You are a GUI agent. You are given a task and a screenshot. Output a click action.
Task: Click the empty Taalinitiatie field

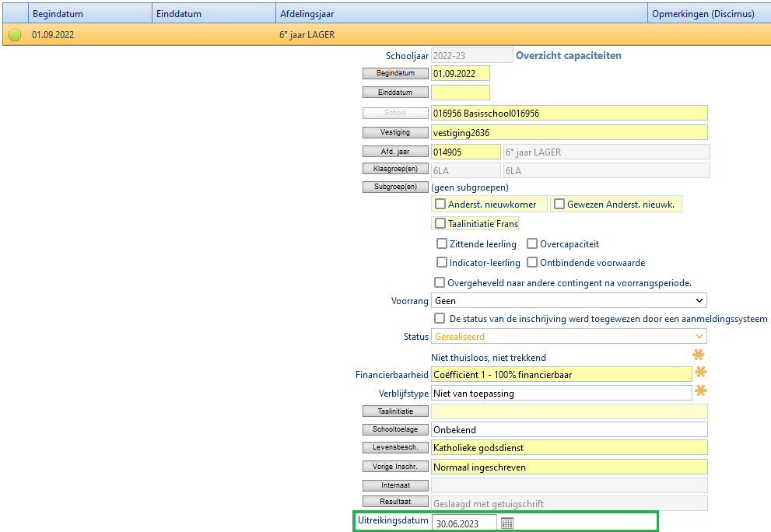(x=569, y=411)
